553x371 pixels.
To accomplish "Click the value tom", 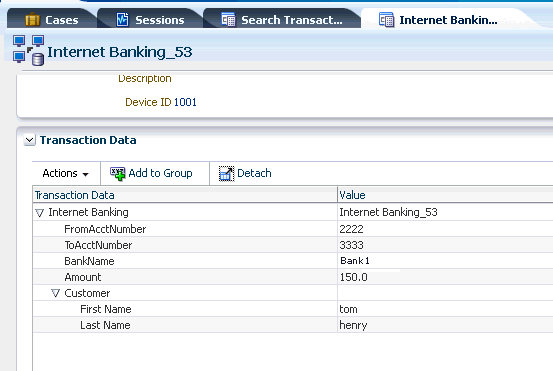I will click(x=348, y=309).
